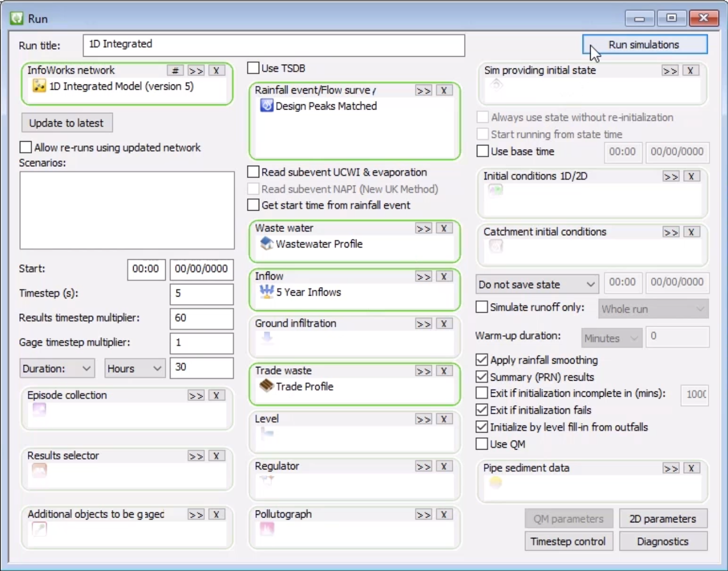Click the 1D Integrated Model network icon
The image size is (728, 571).
coord(39,86)
